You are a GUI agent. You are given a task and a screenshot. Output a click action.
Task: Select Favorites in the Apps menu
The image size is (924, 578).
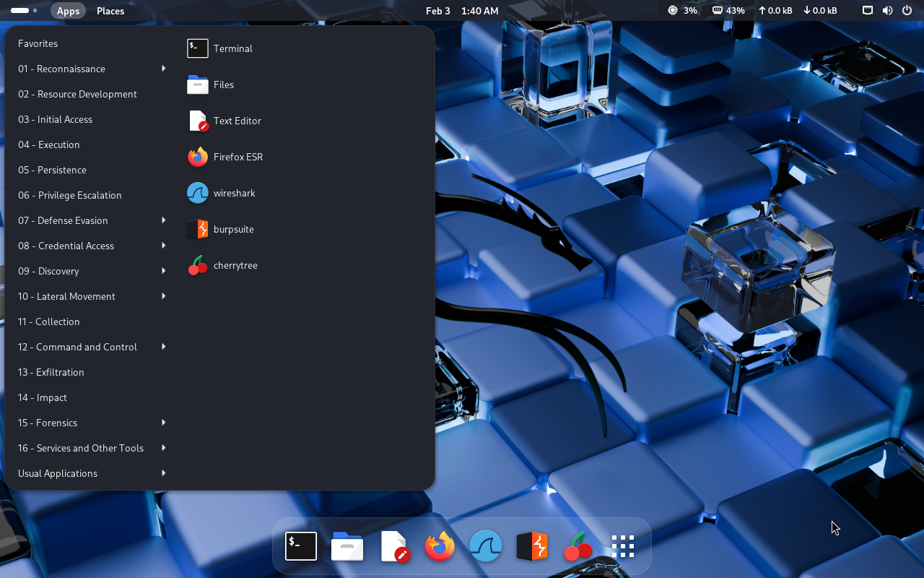(38, 43)
